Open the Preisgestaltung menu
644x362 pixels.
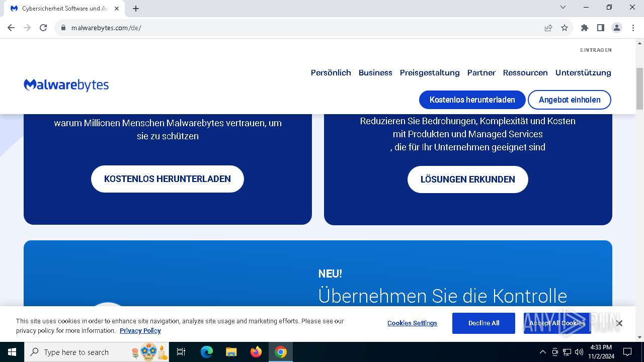point(430,72)
